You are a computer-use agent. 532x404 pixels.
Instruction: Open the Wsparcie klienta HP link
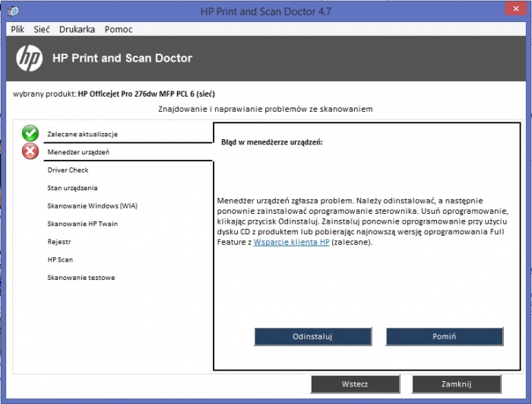pos(291,242)
